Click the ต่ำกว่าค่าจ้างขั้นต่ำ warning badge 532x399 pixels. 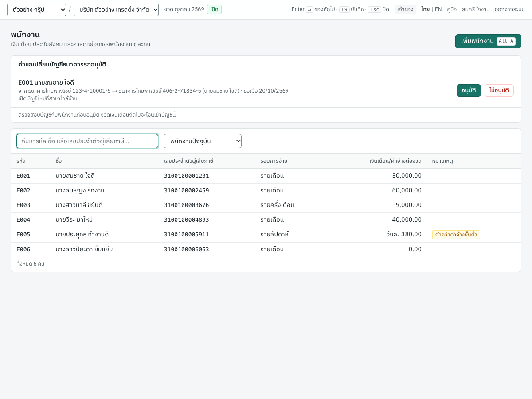(x=456, y=235)
